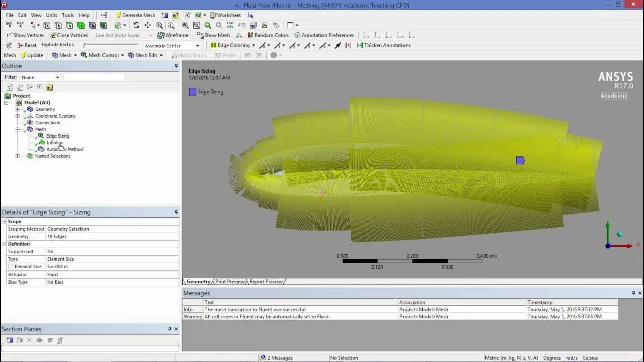
Task: Toggle Close Vertices
Action: click(69, 35)
